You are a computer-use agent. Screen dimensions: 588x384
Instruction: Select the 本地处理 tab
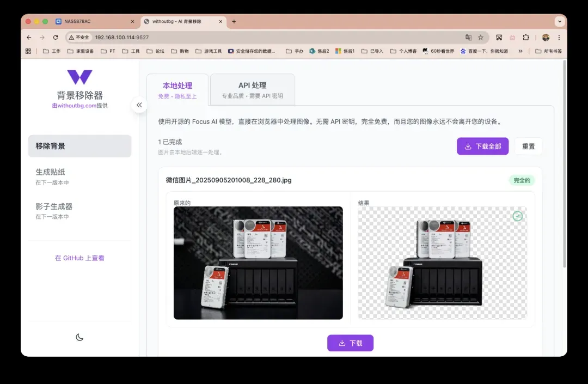pos(177,90)
